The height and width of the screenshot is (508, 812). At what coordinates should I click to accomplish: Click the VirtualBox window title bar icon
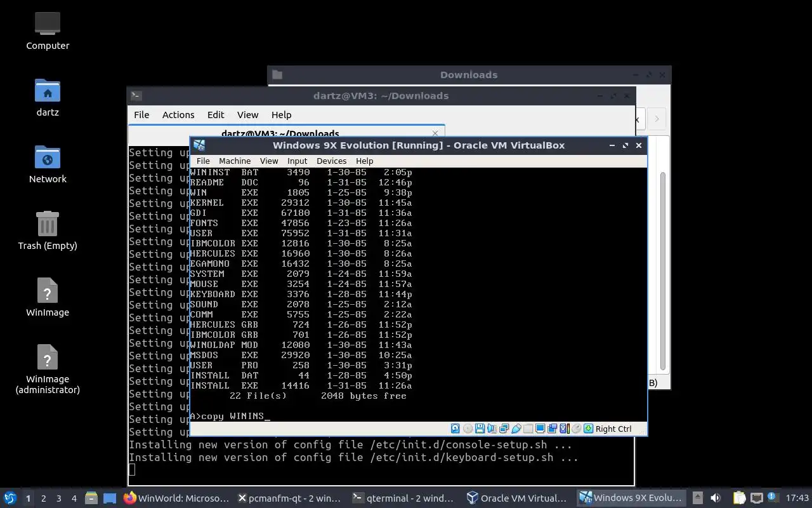coord(199,145)
